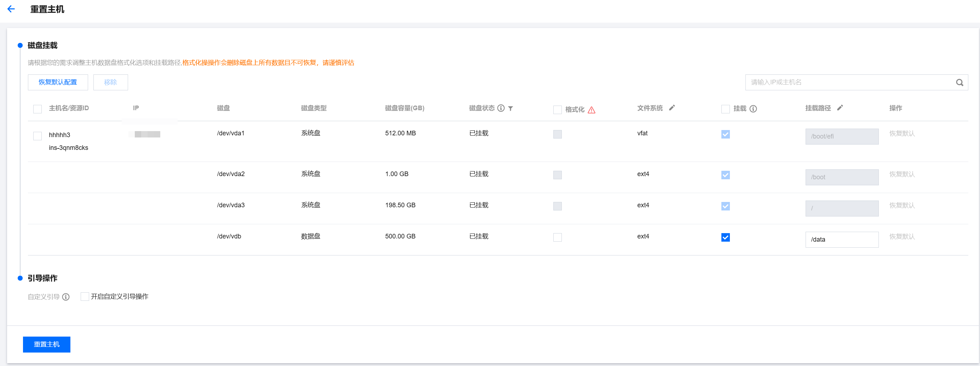
Task: Focus the IP or hostname search field
Action: [848, 82]
